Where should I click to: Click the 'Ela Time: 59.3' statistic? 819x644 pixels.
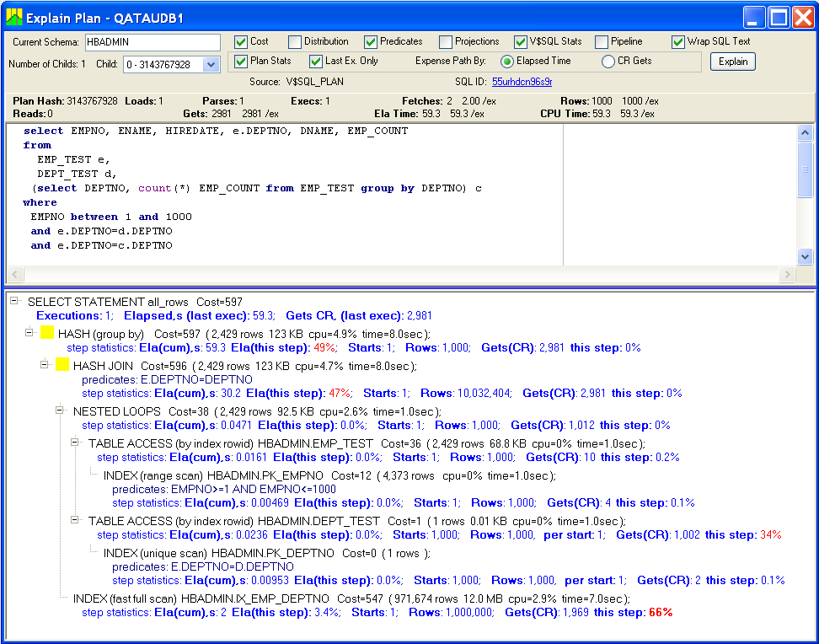tap(408, 114)
